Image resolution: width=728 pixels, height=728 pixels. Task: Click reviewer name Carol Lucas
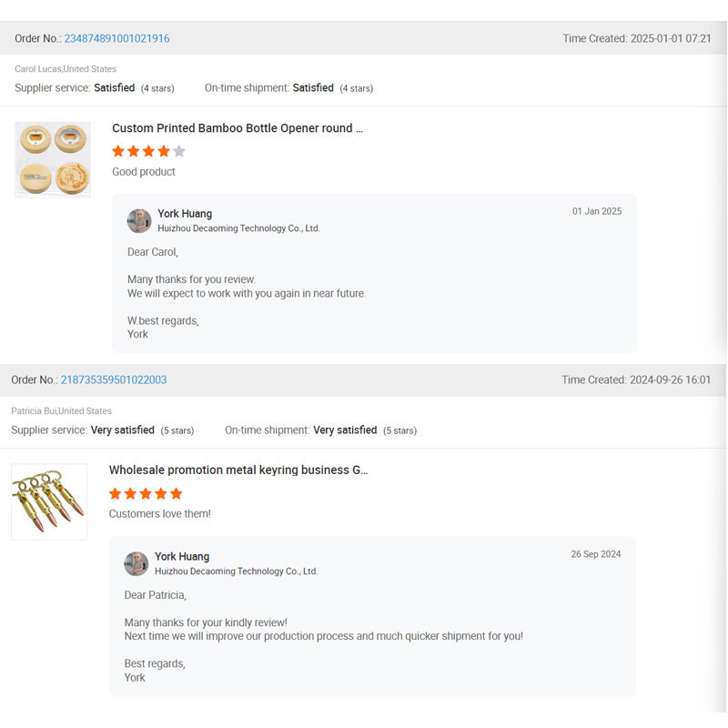click(x=38, y=69)
